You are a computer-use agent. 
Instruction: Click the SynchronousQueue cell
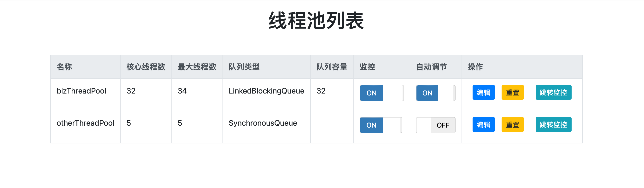tap(263, 123)
